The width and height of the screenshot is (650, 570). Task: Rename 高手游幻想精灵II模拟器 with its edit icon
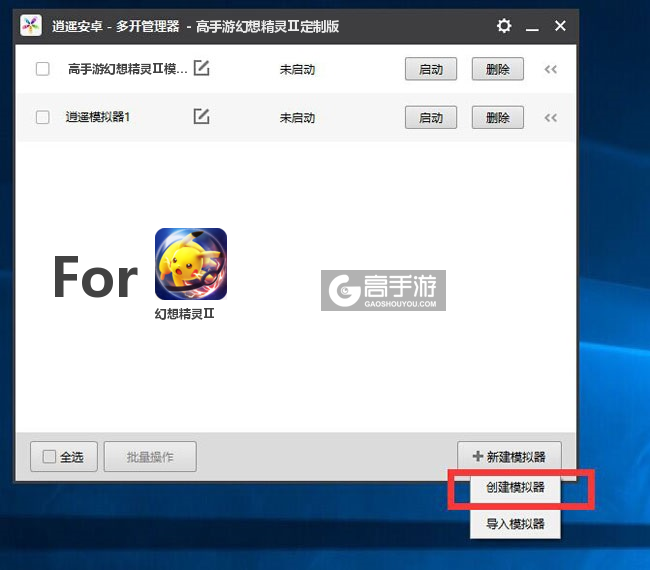pyautogui.click(x=201, y=68)
